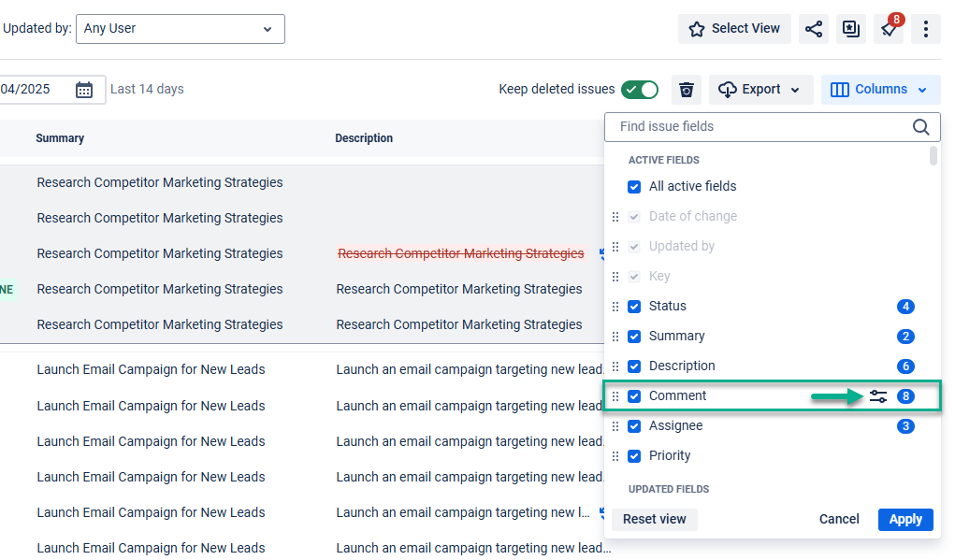955x560 pixels.
Task: Collapse the Columns dropdown
Action: point(880,90)
